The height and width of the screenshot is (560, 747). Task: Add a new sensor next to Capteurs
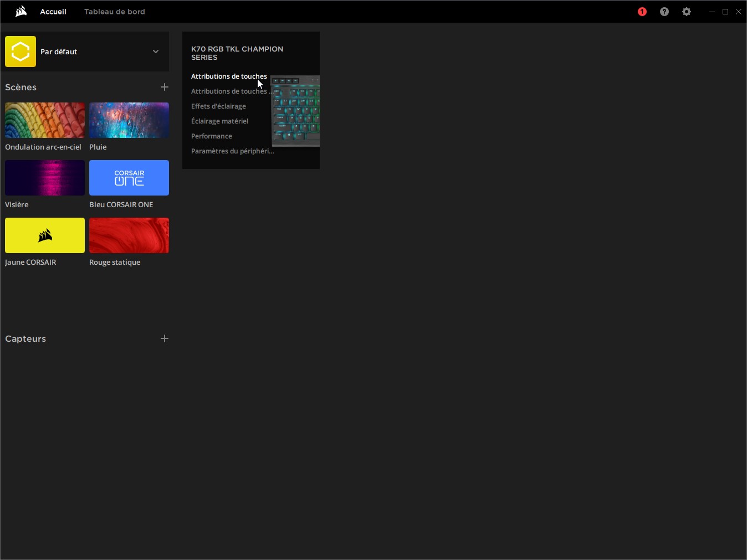165,338
